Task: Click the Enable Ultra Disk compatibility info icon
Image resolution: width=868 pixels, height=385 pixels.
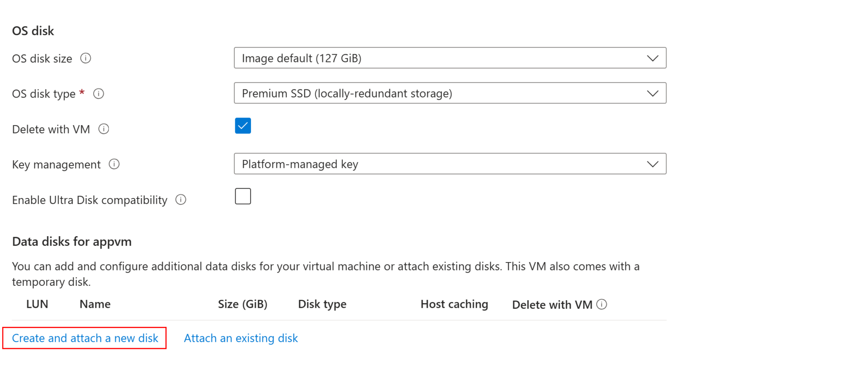Action: coord(181,200)
